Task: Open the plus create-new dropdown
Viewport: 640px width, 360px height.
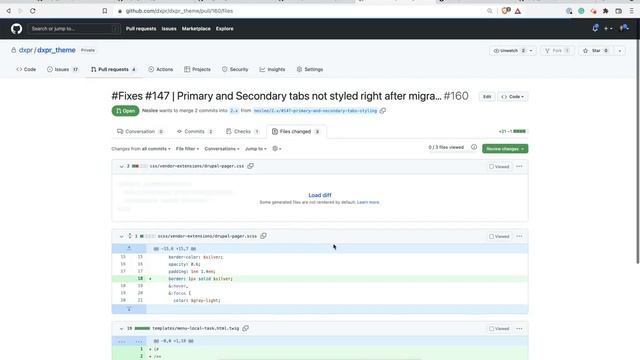Action: [608, 29]
